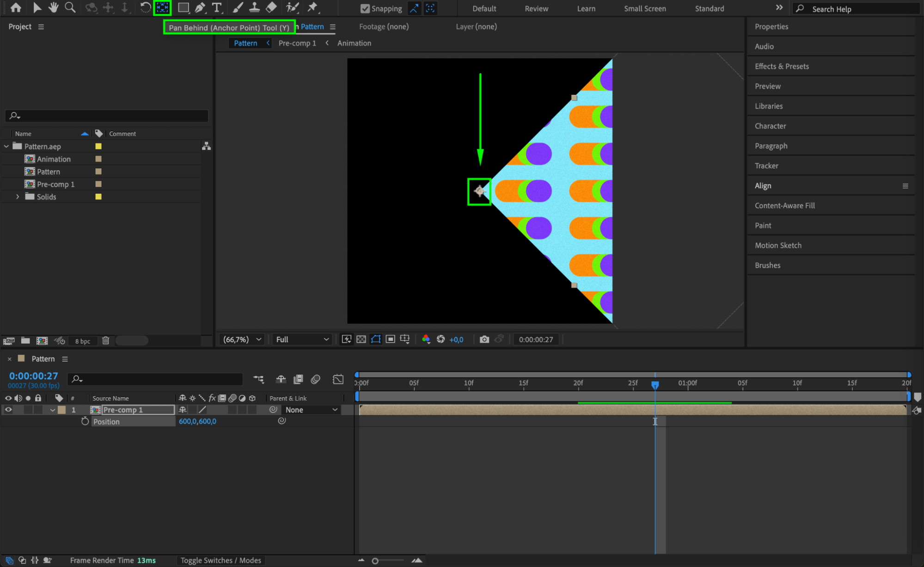Open the Effects & Presets panel

[782, 66]
